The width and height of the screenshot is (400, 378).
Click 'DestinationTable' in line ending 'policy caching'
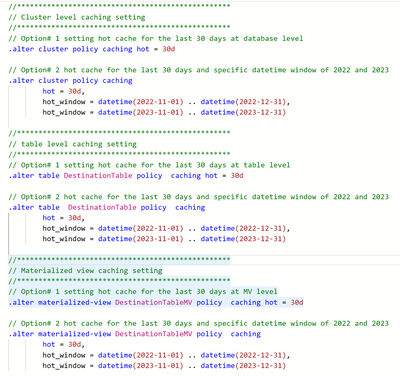(102, 207)
